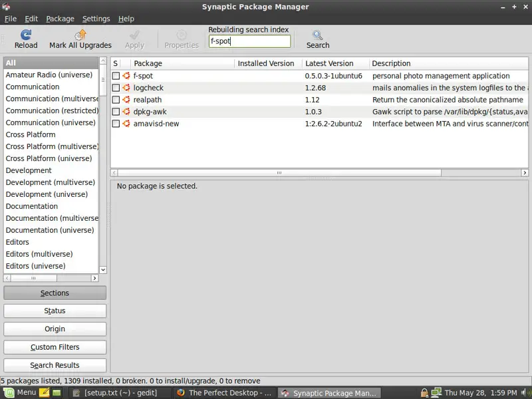Click the lock icon in the system tray
The image size is (532, 399).
tap(424, 393)
